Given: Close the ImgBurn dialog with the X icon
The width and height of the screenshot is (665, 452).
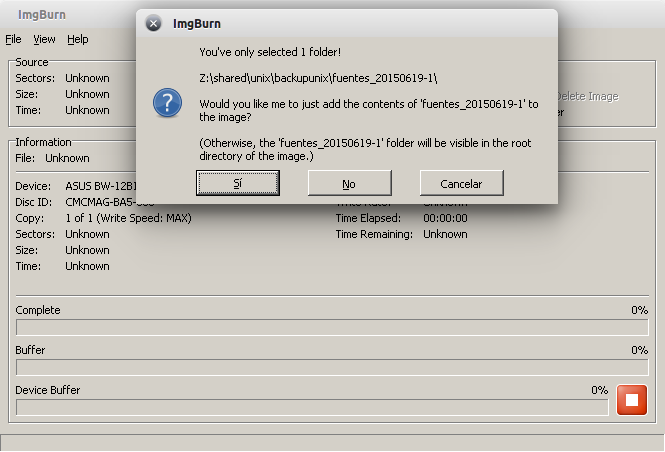Looking at the screenshot, I should pyautogui.click(x=153, y=23).
